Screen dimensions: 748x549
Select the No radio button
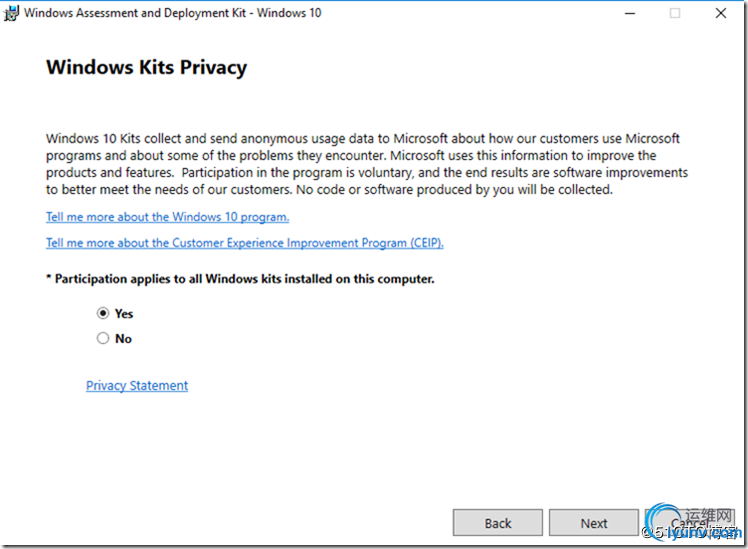pyautogui.click(x=103, y=338)
